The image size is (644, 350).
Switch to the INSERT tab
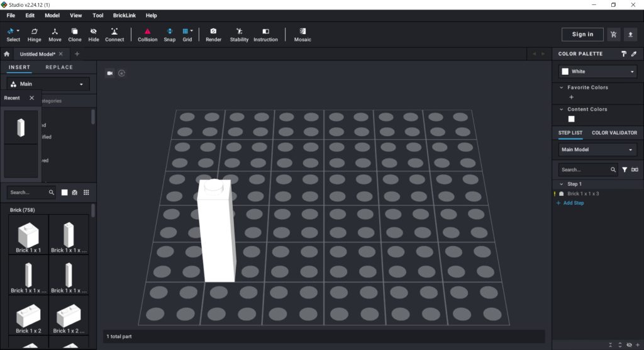[x=19, y=67]
